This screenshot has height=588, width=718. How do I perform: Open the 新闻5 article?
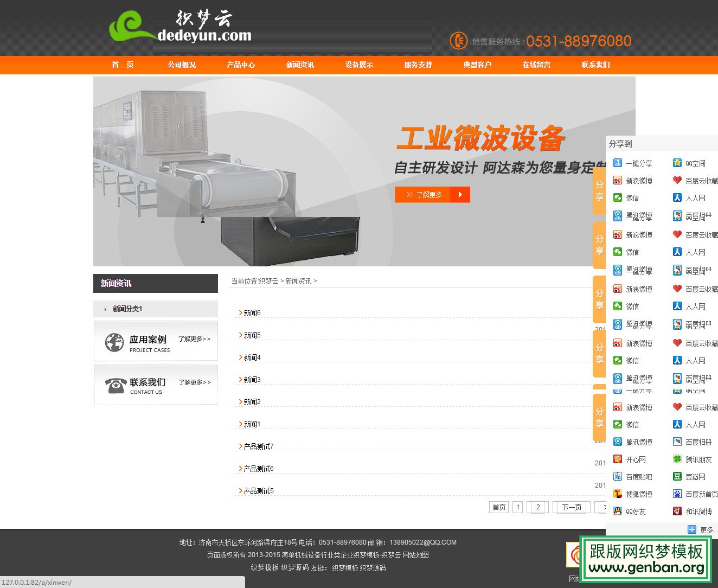coord(252,335)
